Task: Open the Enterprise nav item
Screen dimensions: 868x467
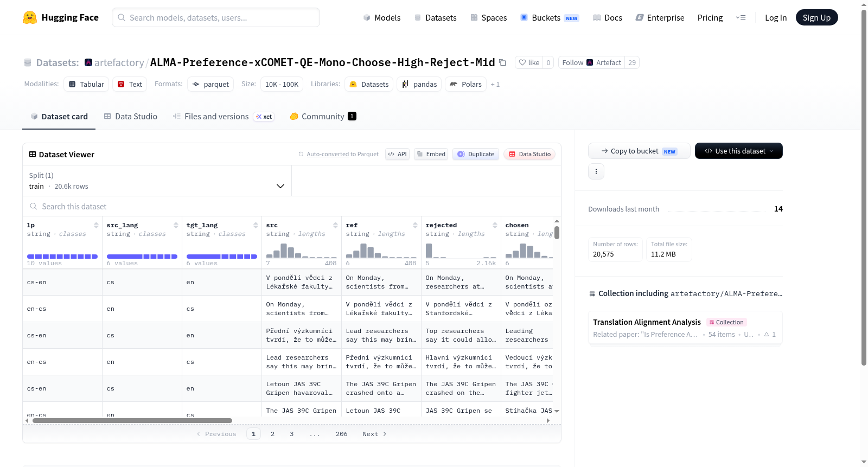Action: [x=660, y=17]
